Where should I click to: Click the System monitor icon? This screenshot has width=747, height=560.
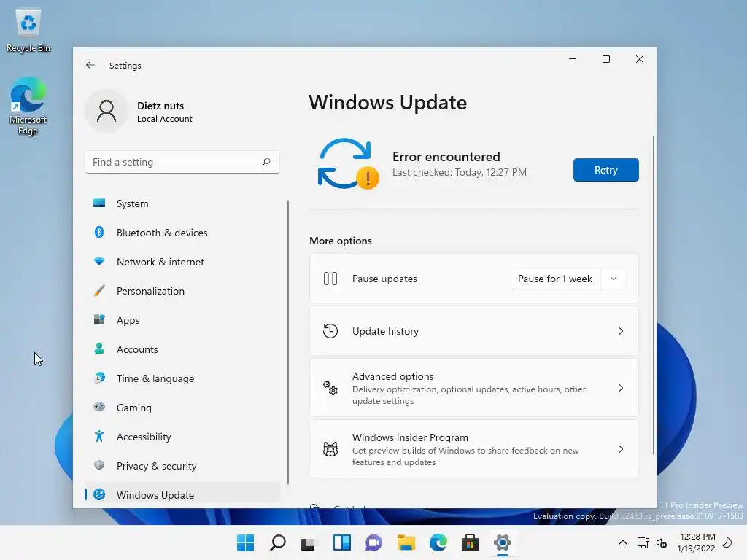click(x=99, y=203)
